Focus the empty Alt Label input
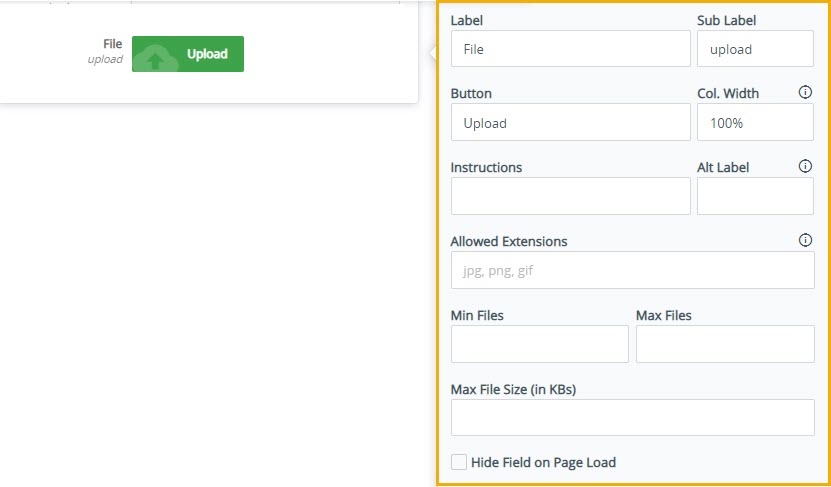831x487 pixels. (755, 196)
